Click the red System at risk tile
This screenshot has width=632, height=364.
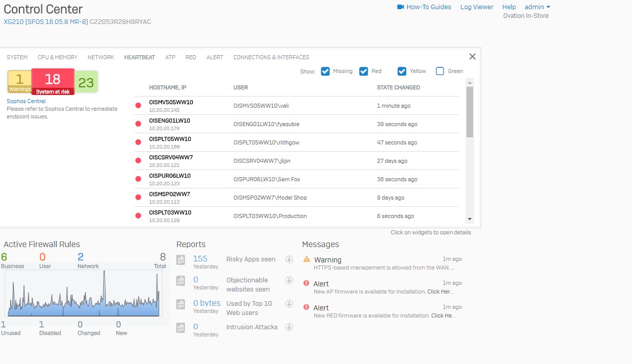pyautogui.click(x=53, y=81)
